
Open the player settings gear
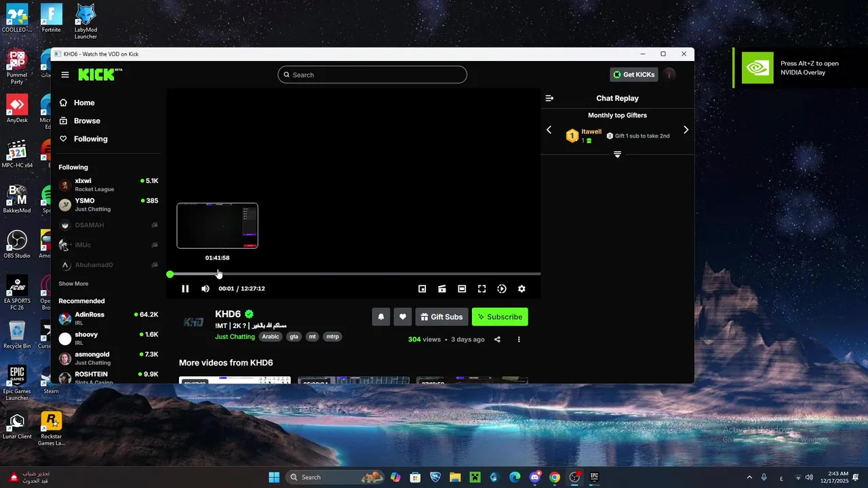pyautogui.click(x=521, y=289)
